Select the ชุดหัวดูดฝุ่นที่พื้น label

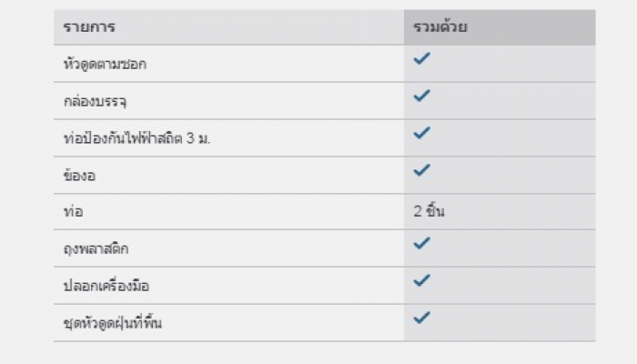pyautogui.click(x=113, y=323)
